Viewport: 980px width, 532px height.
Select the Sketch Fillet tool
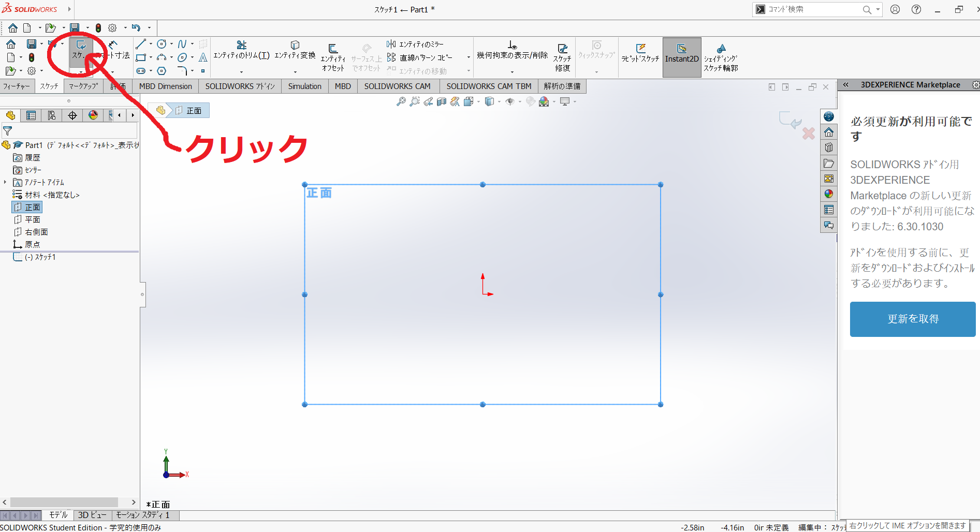click(x=182, y=71)
